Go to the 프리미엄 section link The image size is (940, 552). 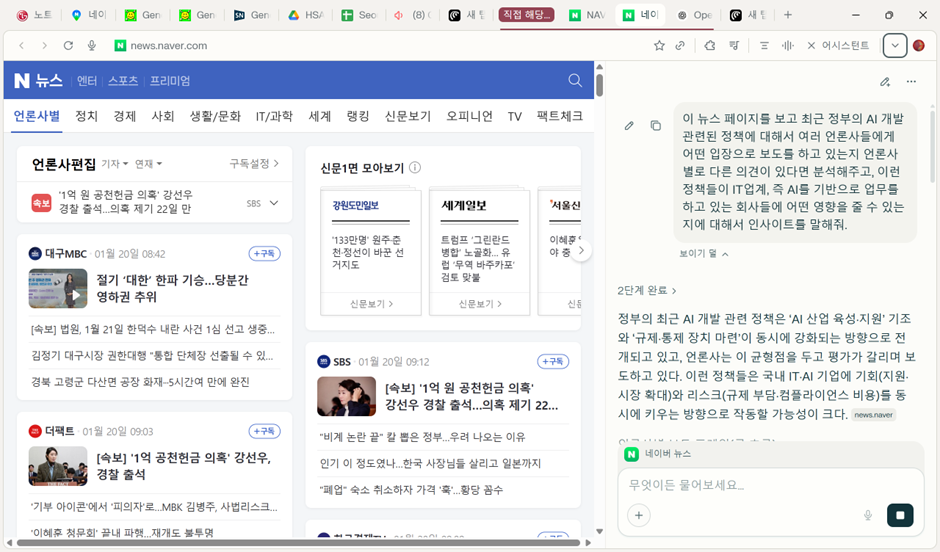click(x=170, y=81)
